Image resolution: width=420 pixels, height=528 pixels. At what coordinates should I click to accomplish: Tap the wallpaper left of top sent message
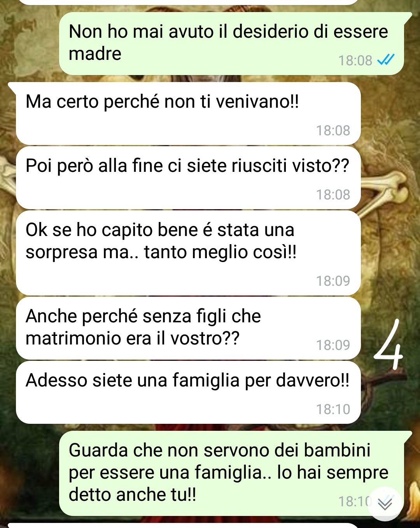29,43
